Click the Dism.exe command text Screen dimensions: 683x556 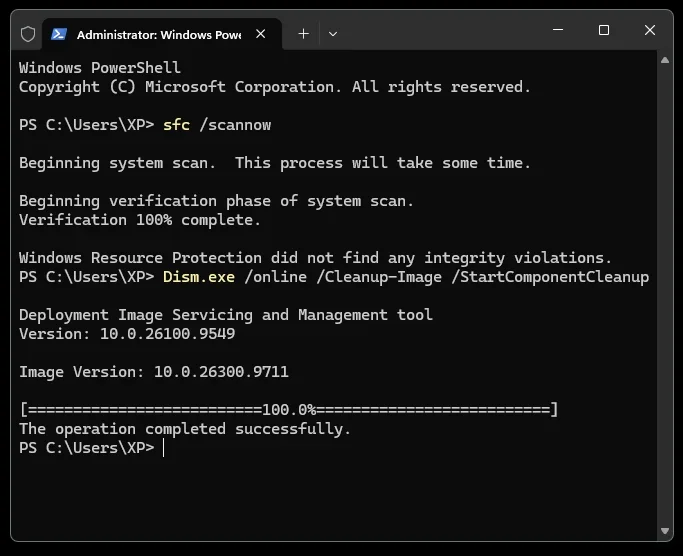coord(406,277)
